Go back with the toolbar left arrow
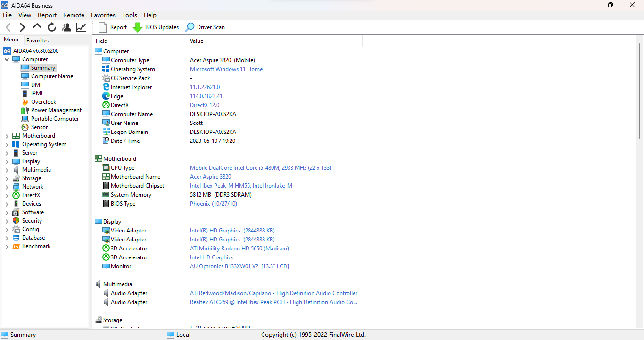The height and width of the screenshot is (340, 644). pyautogui.click(x=8, y=27)
